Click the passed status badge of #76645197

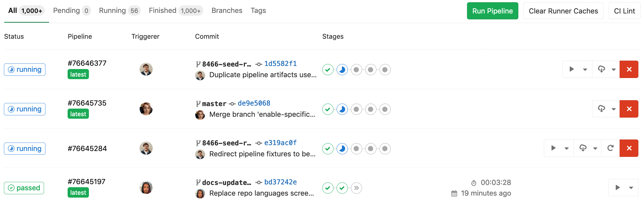pos(24,188)
